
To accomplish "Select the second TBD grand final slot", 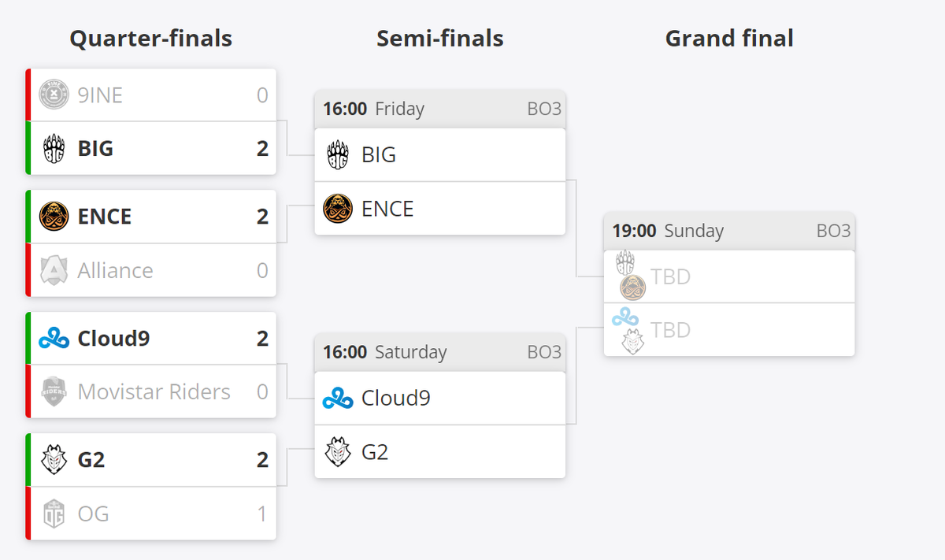I will pos(729,329).
